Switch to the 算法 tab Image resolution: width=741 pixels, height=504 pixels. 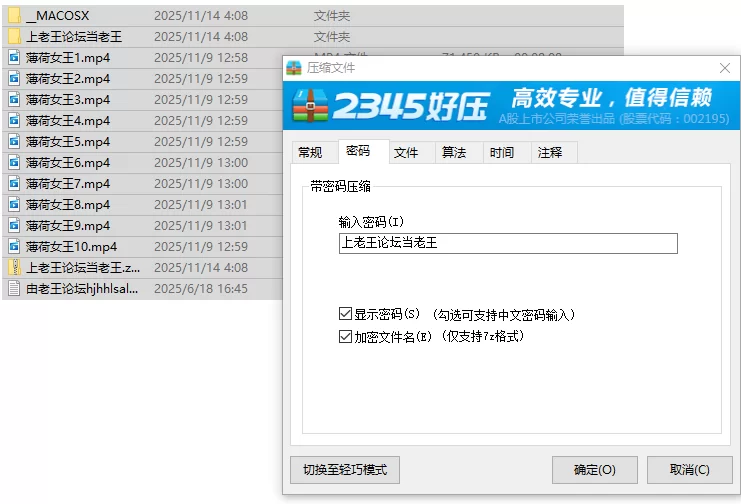[x=454, y=153]
